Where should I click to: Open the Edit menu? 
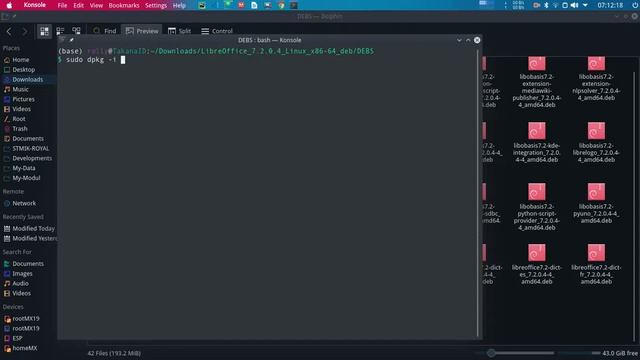coord(78,5)
